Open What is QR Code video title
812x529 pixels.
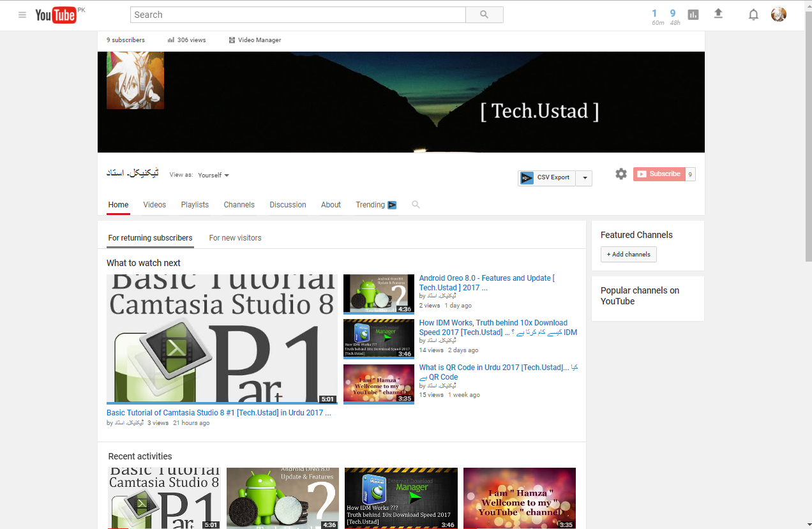[498, 372]
